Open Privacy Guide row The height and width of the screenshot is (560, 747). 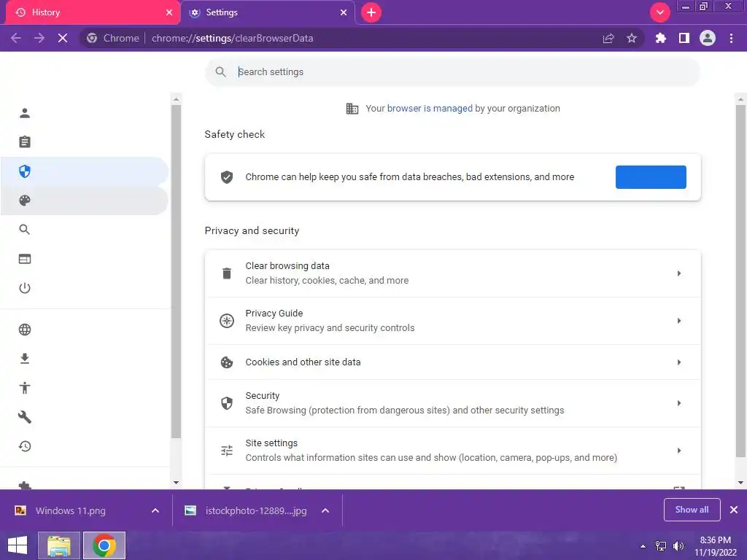coord(452,321)
